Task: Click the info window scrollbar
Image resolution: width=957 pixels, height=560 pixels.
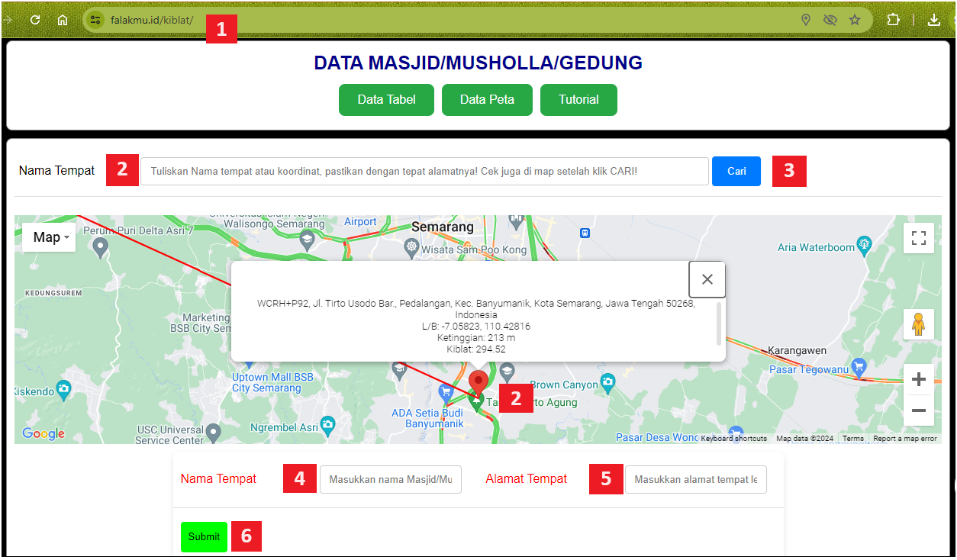Action: [718, 323]
